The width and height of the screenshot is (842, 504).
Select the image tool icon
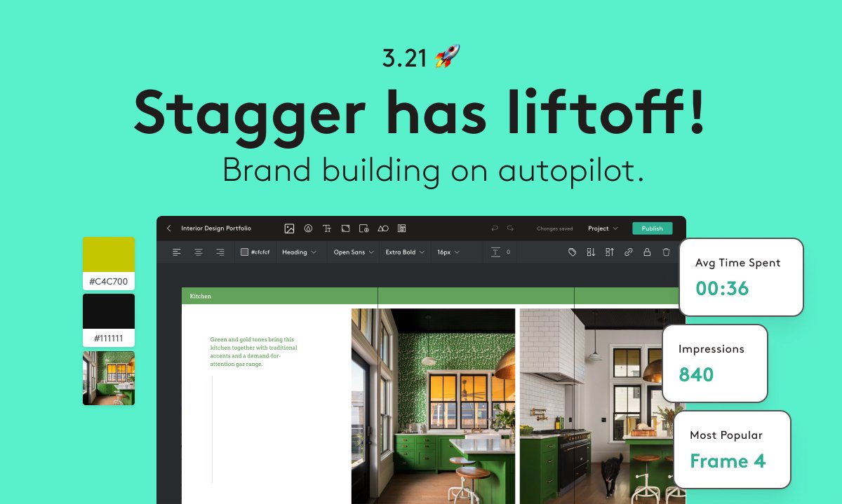(x=289, y=229)
